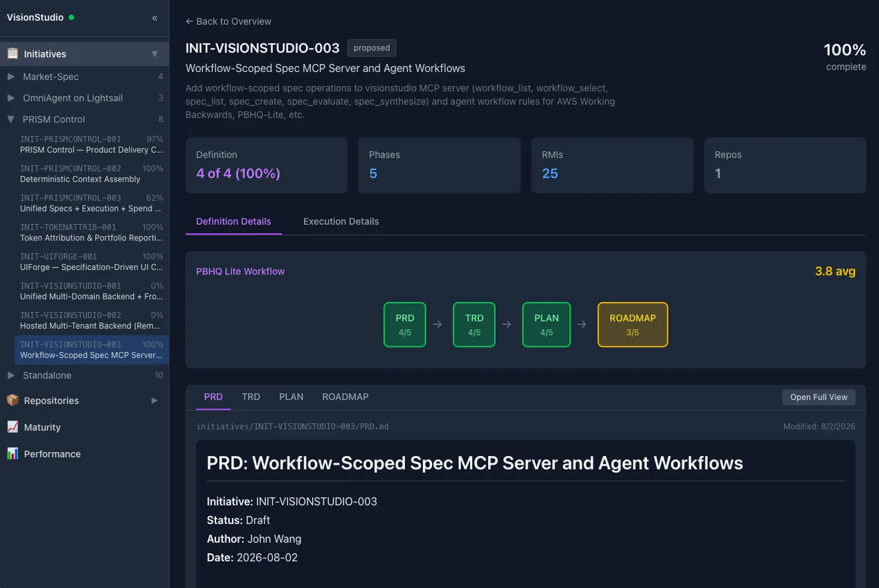This screenshot has height=588, width=879.
Task: Open the TRD document tab
Action: coord(251,397)
